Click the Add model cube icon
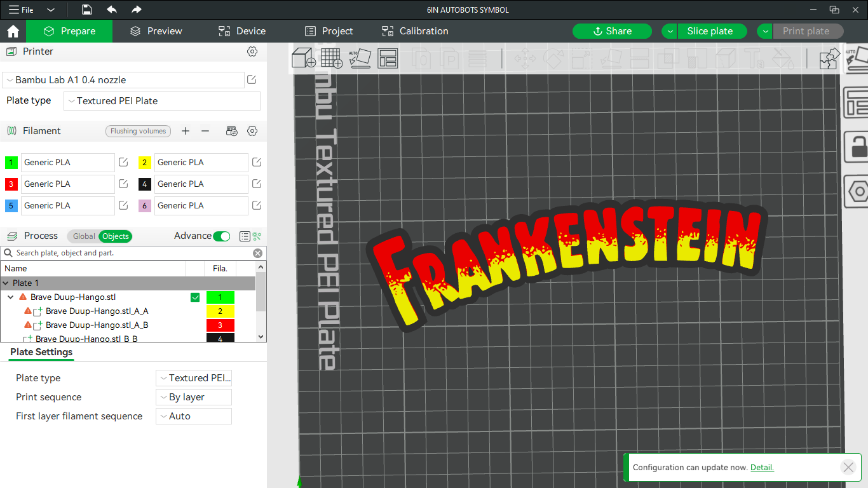 pos(304,58)
